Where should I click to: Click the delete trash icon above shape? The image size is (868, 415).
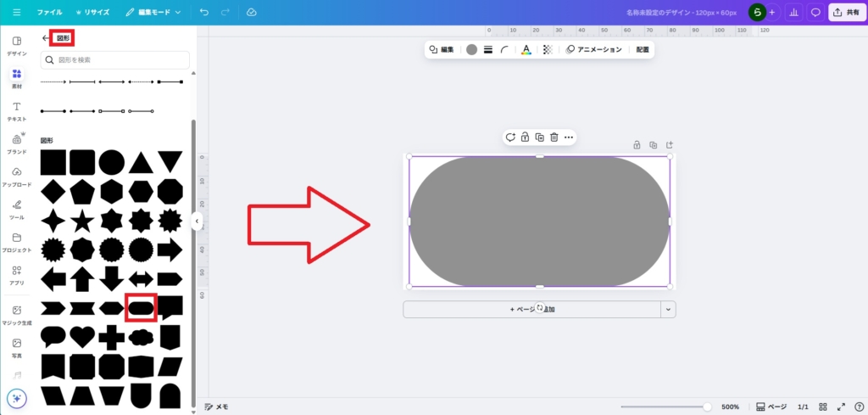point(554,137)
